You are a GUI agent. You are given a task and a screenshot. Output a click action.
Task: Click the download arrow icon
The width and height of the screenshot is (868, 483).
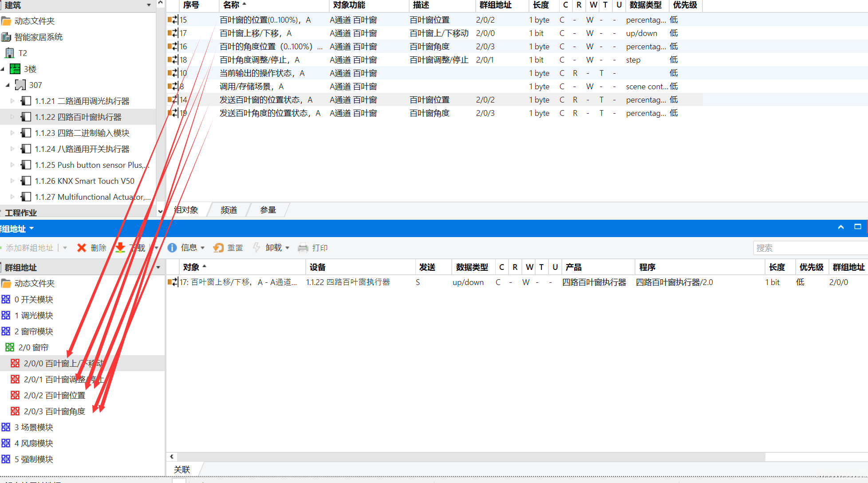(120, 248)
